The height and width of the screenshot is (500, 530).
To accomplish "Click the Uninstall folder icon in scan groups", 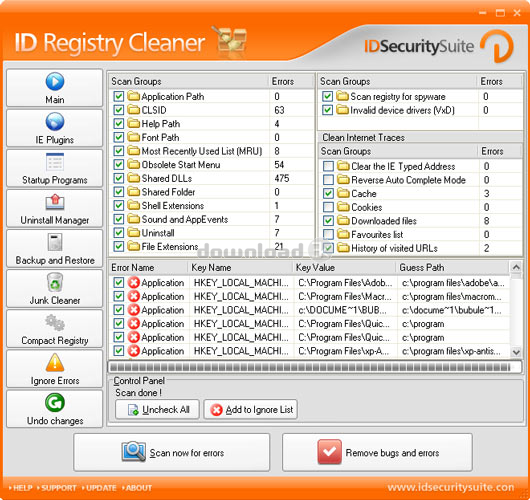I will pos(134,233).
